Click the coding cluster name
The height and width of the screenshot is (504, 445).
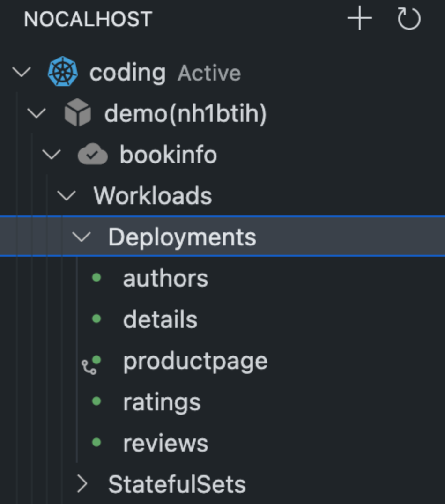tap(128, 73)
